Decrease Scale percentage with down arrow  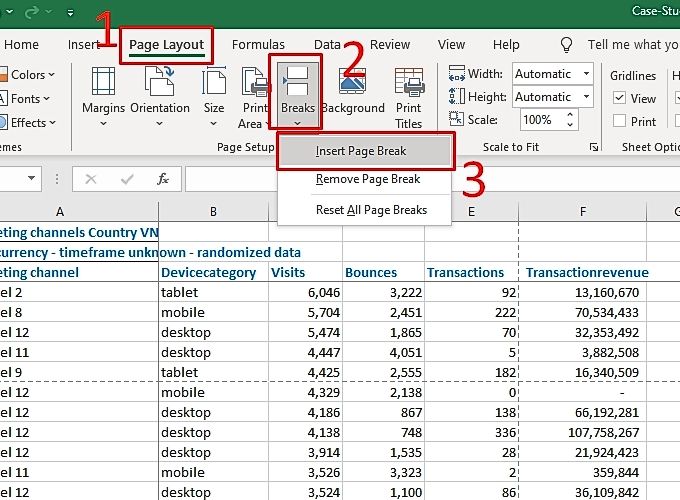(x=570, y=125)
